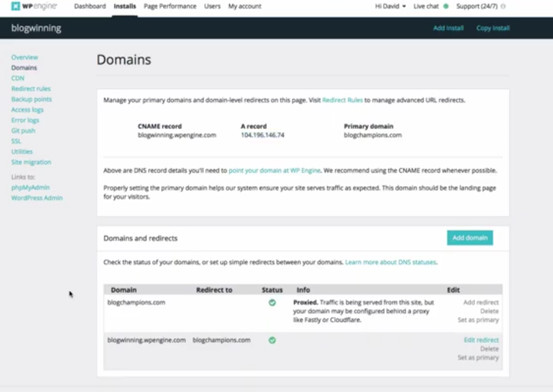Open Utilities in sidebar
This screenshot has height=392, width=553.
tap(22, 152)
